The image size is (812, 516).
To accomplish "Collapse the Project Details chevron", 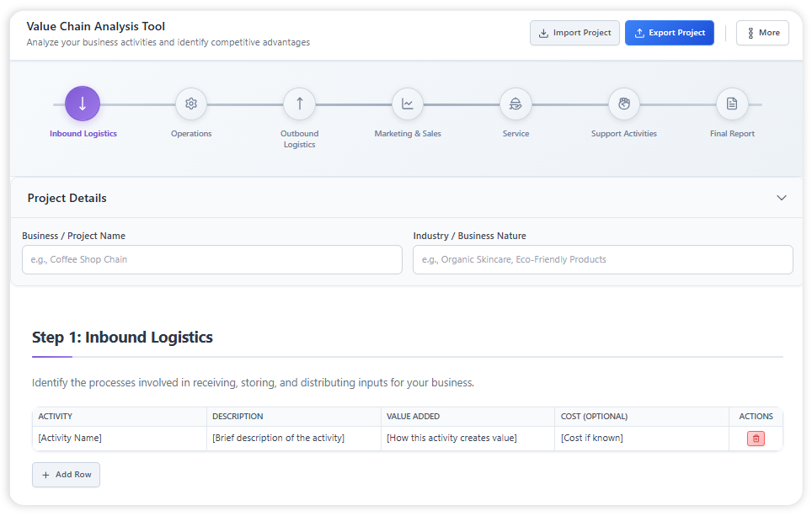I will 781,199.
